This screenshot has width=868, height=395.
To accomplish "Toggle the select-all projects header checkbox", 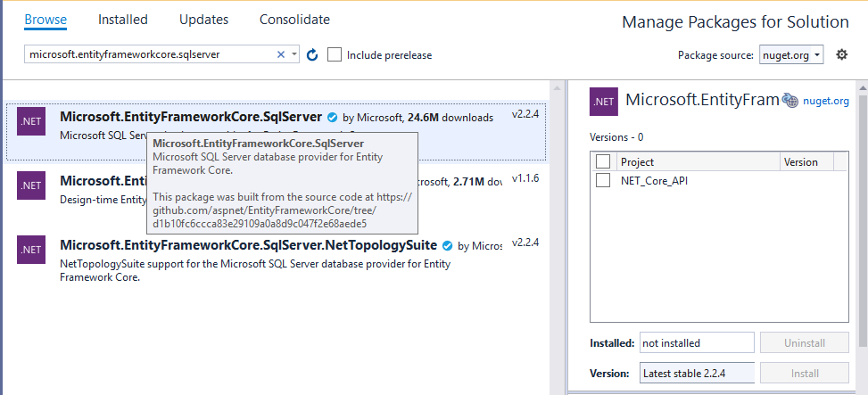I will (603, 161).
